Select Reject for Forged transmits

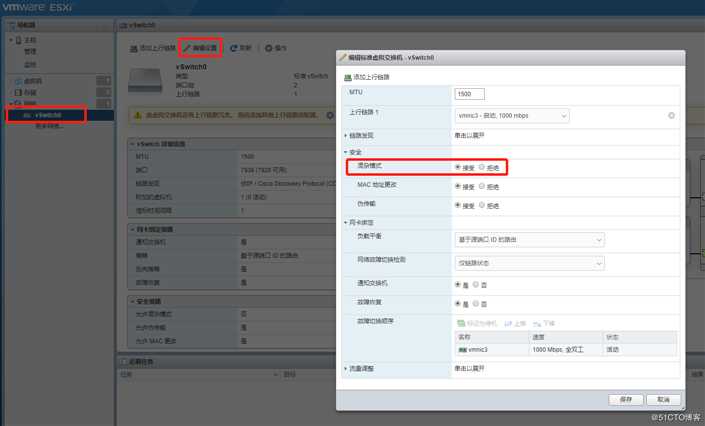click(x=482, y=205)
